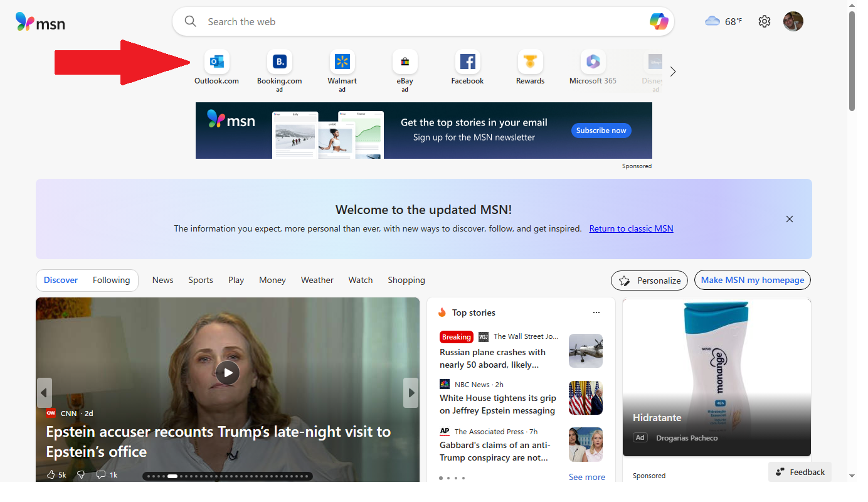
Task: Open the settings gear icon
Action: pos(764,21)
